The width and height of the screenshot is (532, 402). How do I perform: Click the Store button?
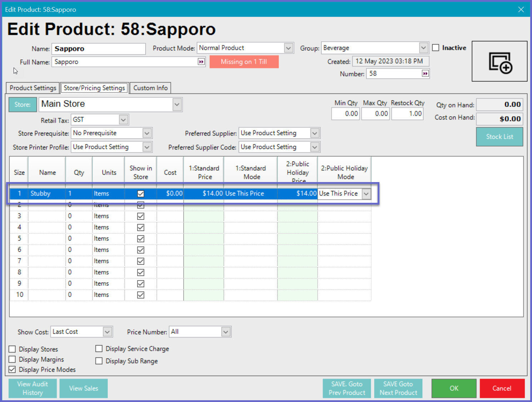point(23,105)
